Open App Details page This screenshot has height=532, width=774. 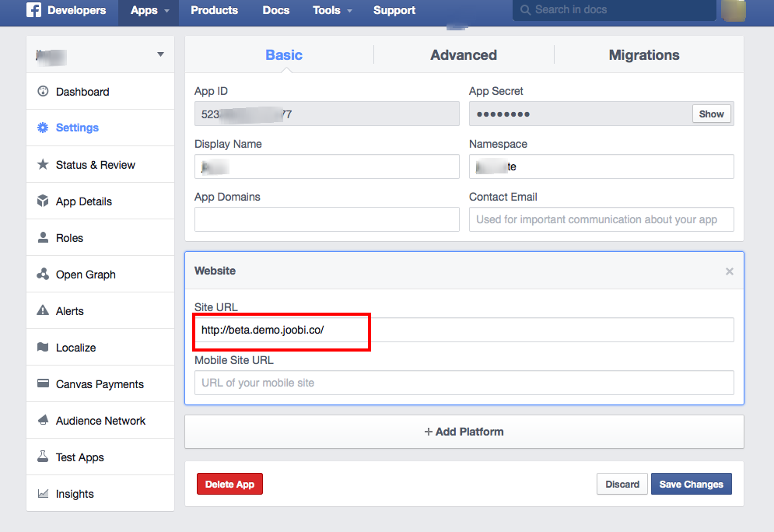tap(100, 201)
